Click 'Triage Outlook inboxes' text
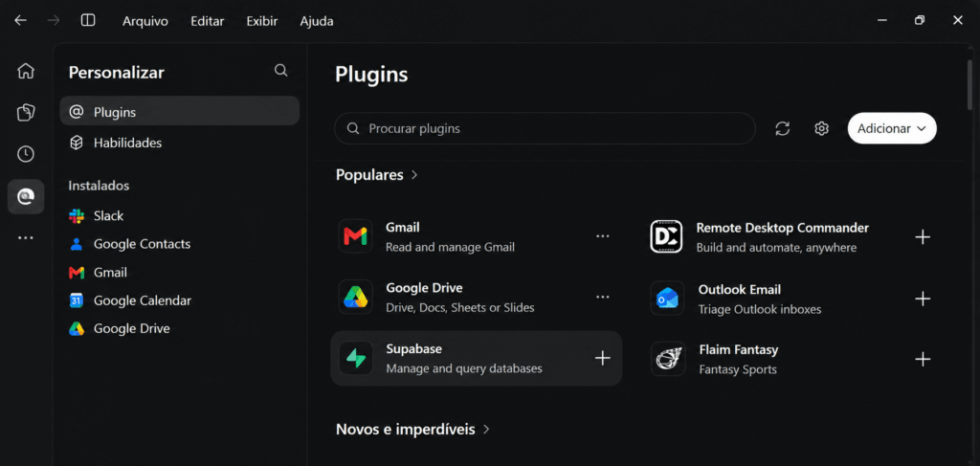 point(759,309)
